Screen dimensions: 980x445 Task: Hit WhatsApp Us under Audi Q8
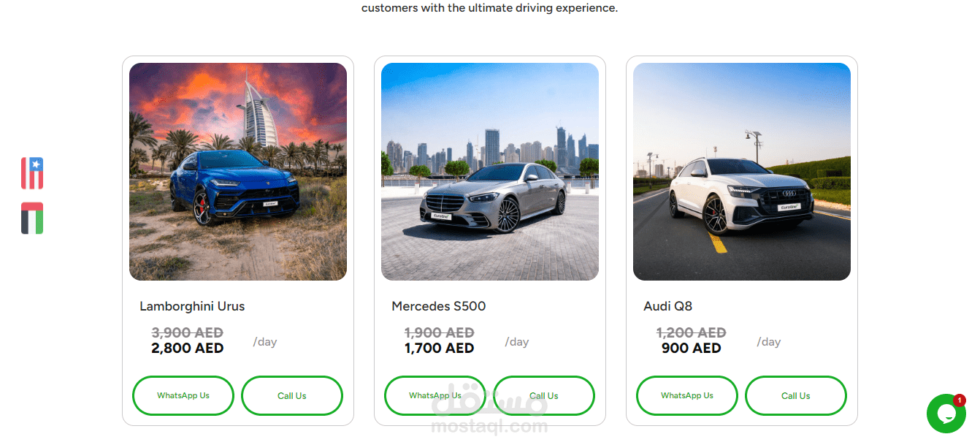point(687,396)
